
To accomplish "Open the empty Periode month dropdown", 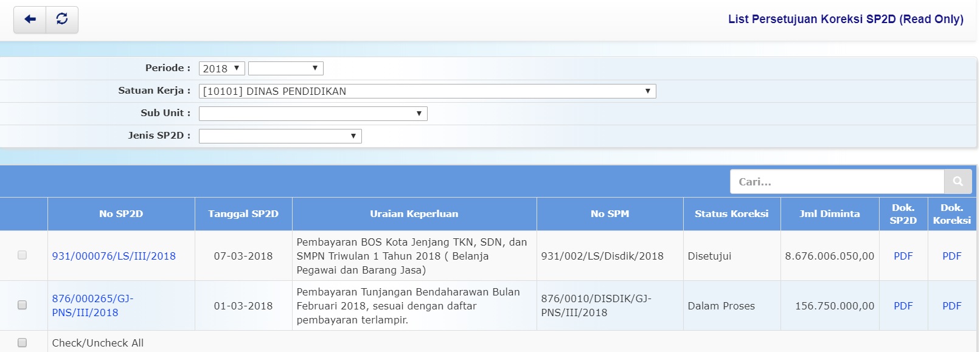I will (285, 69).
